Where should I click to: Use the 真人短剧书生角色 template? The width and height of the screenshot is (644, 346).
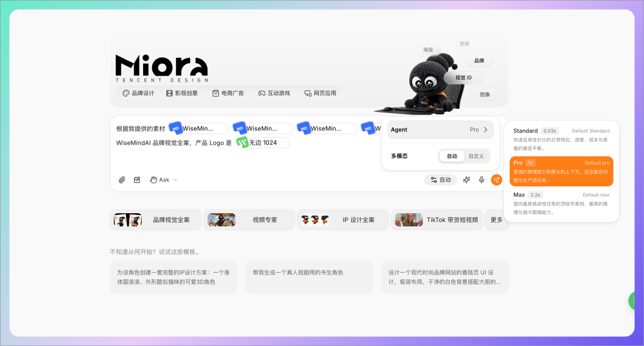pyautogui.click(x=309, y=277)
